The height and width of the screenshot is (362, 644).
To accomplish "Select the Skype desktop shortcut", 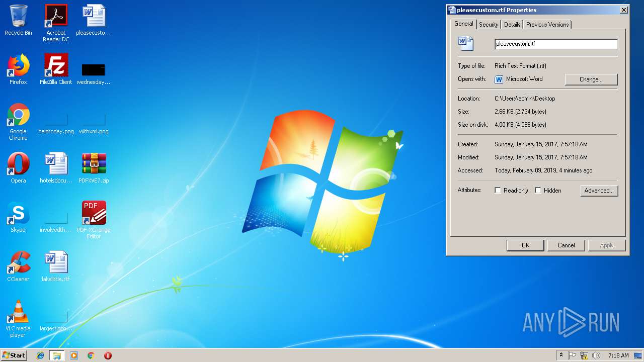I will (18, 217).
